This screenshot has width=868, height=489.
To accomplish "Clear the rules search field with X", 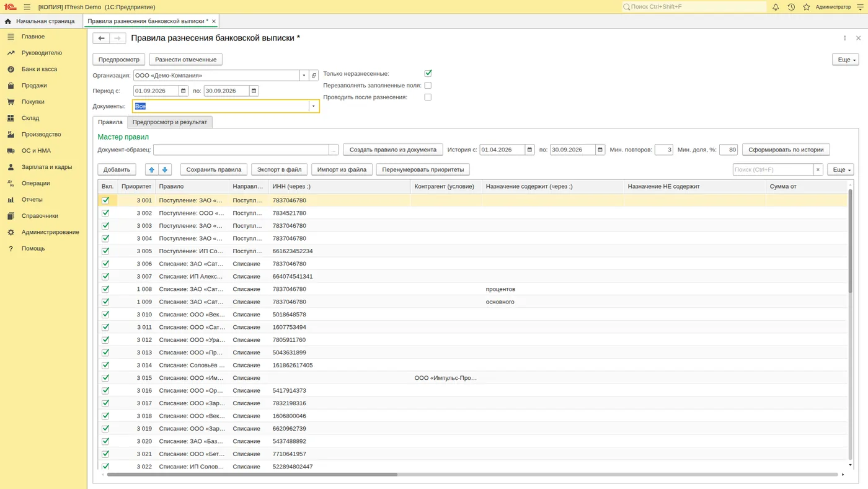I will pos(818,169).
